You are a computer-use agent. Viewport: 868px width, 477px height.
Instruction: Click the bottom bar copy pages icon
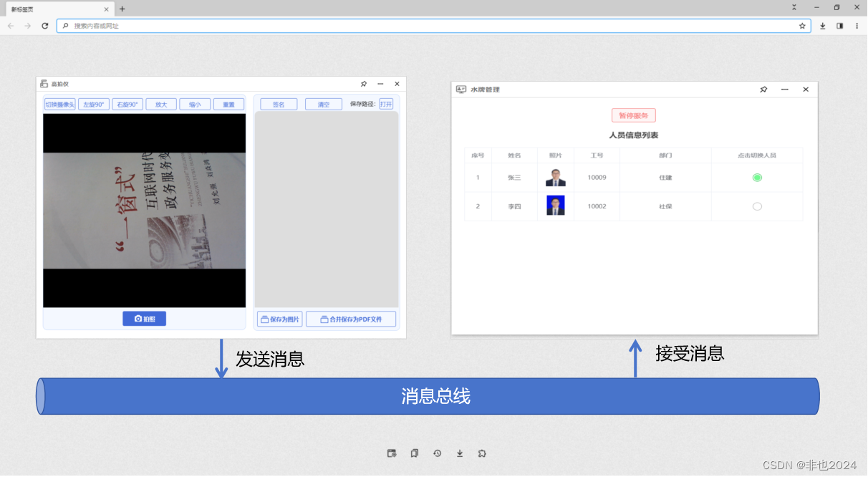pyautogui.click(x=415, y=453)
